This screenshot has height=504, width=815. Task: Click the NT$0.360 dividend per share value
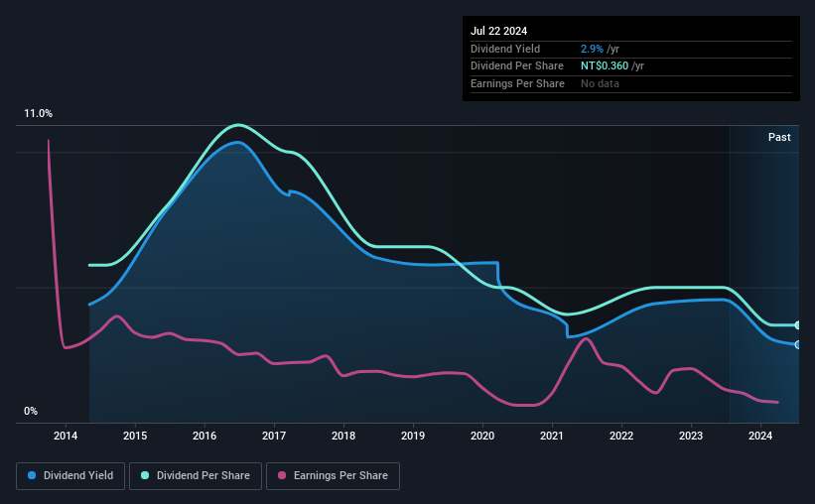(x=605, y=66)
